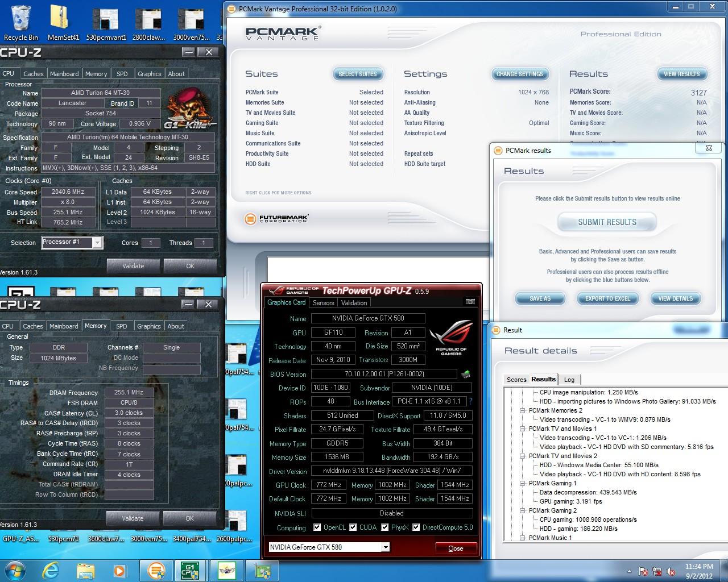Switch to Caches tab in top CPU-Z

pyautogui.click(x=33, y=74)
